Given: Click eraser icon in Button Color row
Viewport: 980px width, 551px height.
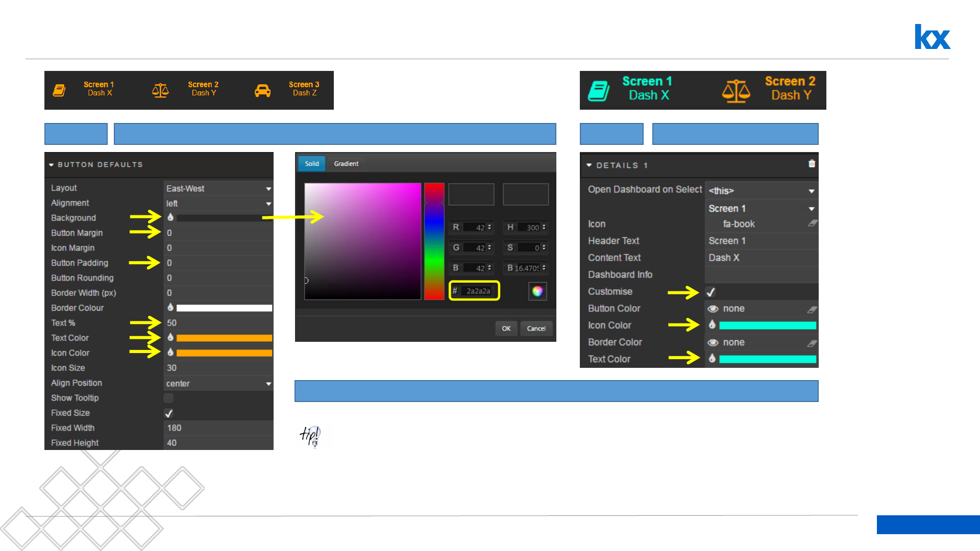Looking at the screenshot, I should coord(812,309).
